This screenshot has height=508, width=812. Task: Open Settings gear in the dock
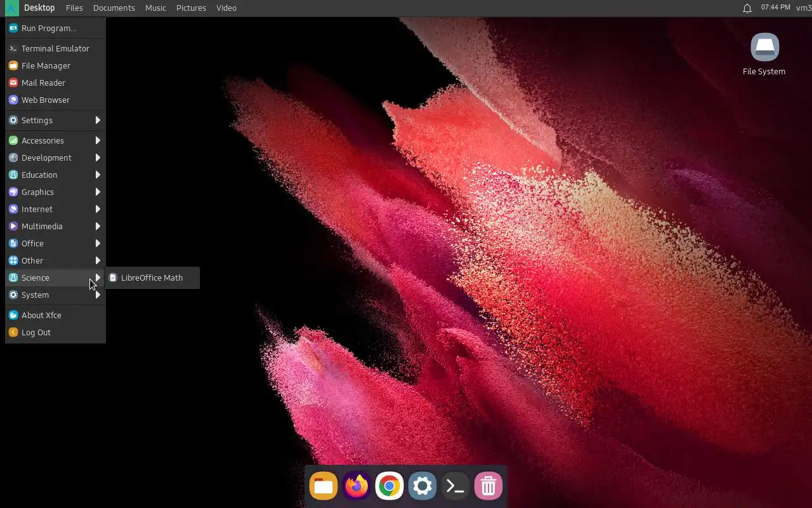coord(422,486)
